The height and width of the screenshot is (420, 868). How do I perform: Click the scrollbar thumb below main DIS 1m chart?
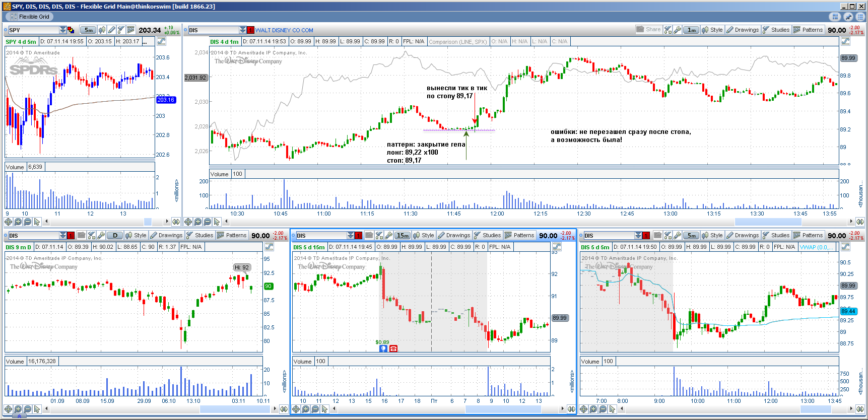click(x=768, y=222)
